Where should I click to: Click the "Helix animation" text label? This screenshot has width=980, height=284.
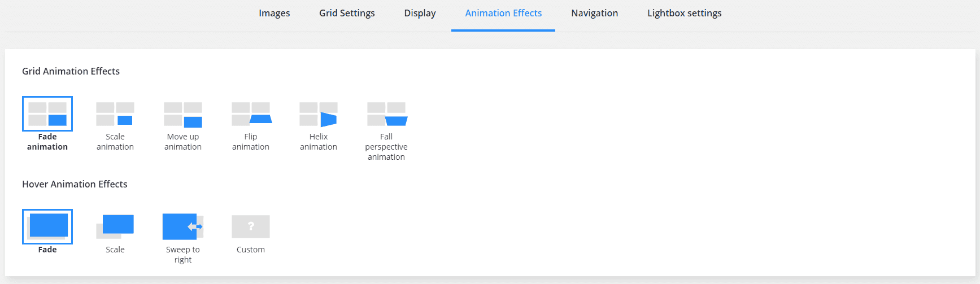pyautogui.click(x=319, y=142)
